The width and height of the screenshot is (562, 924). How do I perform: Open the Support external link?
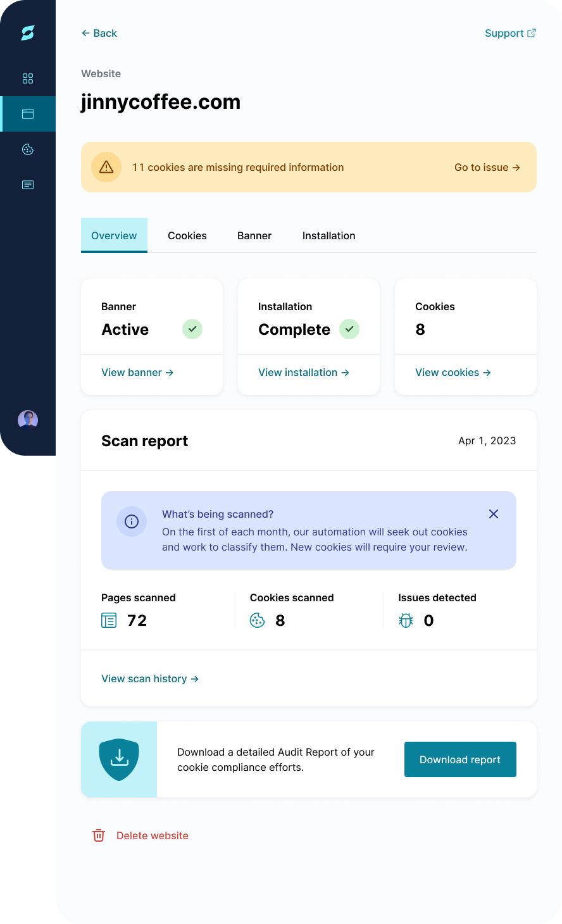[x=510, y=33]
